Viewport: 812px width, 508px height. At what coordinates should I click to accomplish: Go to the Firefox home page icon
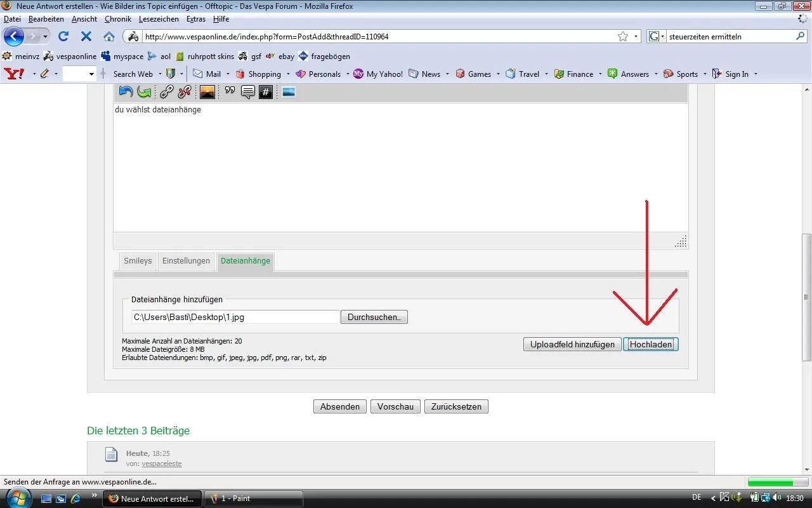pos(109,36)
